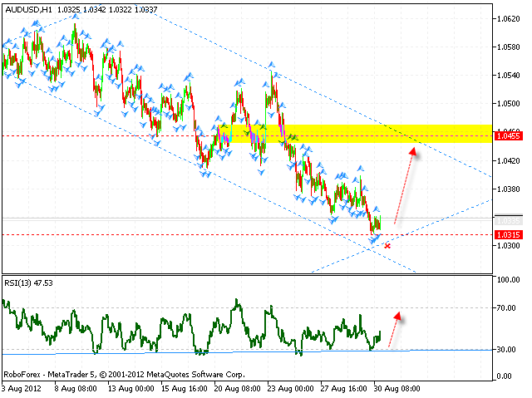Click the fractal arrow above the 8 Aug high

pyautogui.click(x=76, y=17)
